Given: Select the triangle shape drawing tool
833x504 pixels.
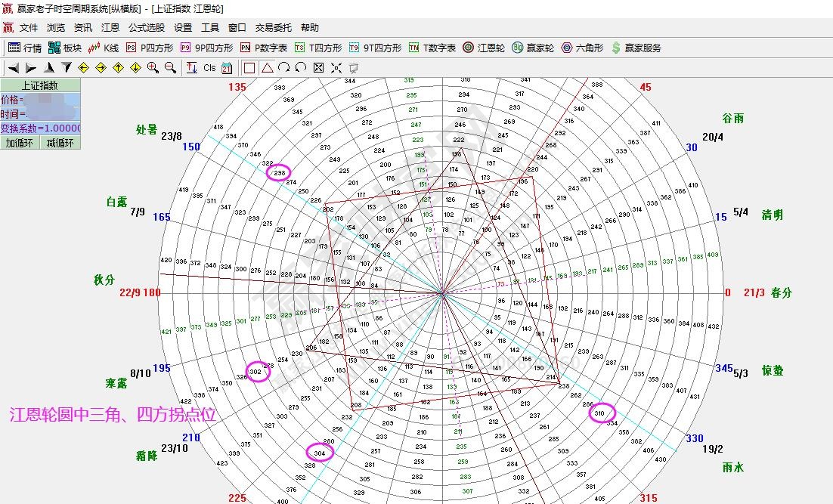Looking at the screenshot, I should coord(267,68).
